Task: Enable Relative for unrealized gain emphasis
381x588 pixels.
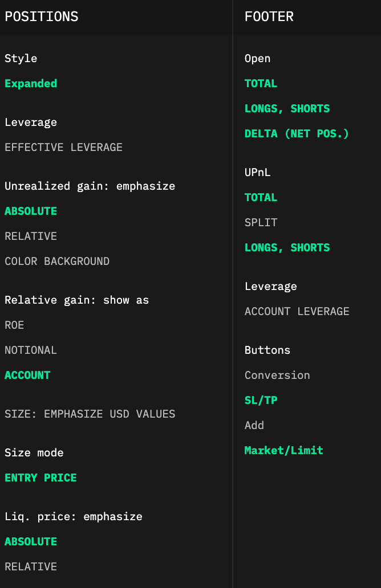Action: click(31, 236)
